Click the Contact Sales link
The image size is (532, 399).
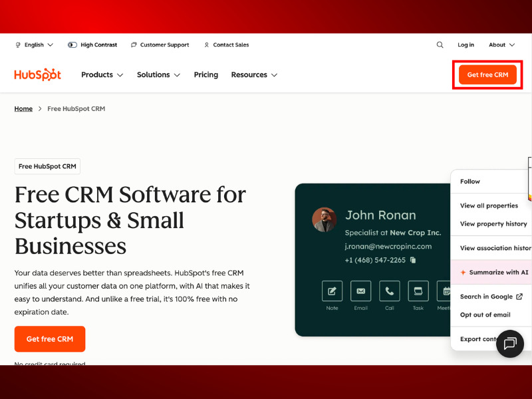point(231,45)
